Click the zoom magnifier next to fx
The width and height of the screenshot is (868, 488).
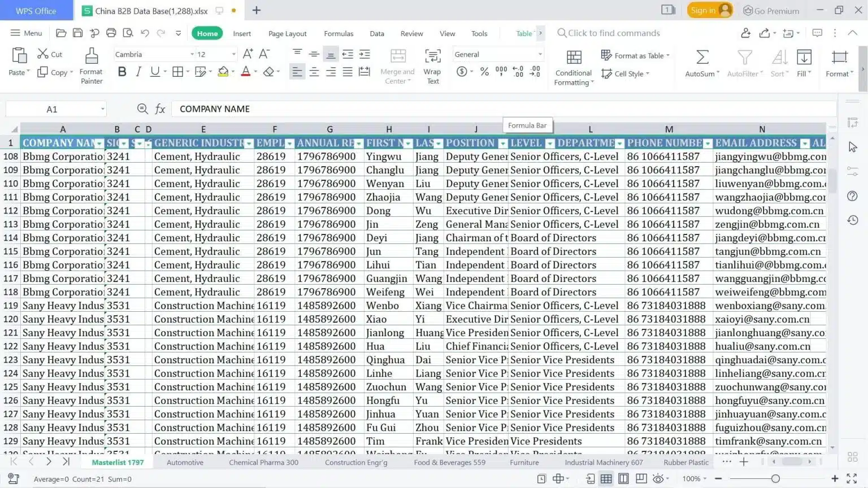[142, 109]
